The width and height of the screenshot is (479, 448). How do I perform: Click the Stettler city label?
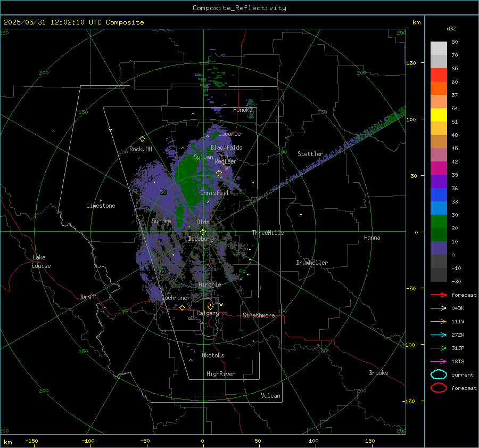310,154
